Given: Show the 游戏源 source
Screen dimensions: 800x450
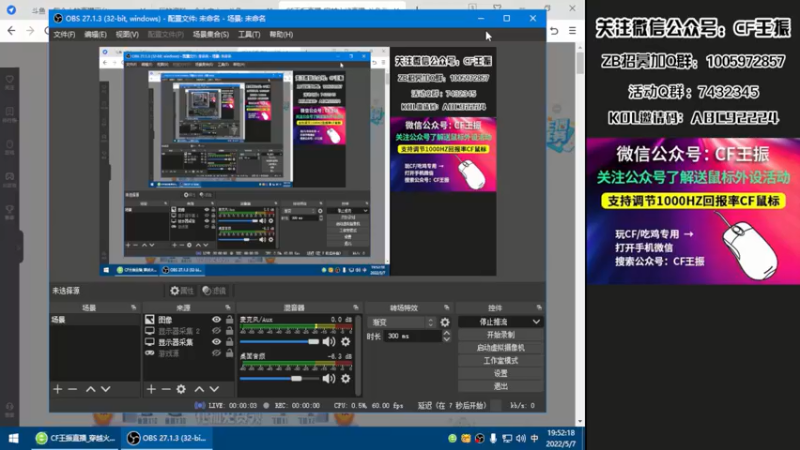Looking at the screenshot, I should coord(216,353).
